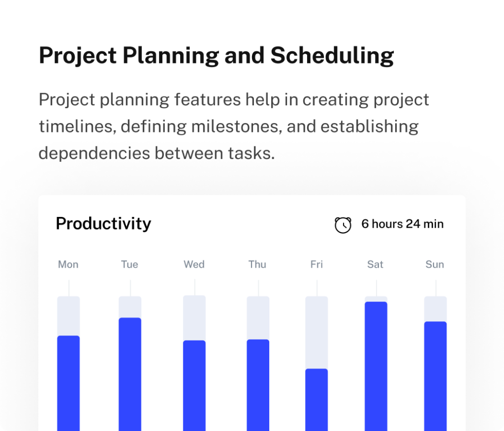
Task: Click the "6 hours 24 min" time label
Action: coord(402,224)
